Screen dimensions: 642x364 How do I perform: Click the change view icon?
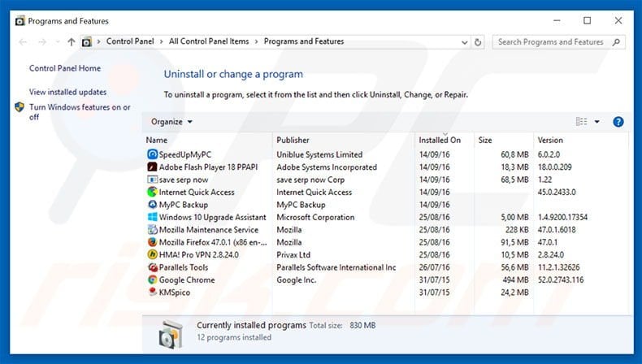tap(581, 122)
